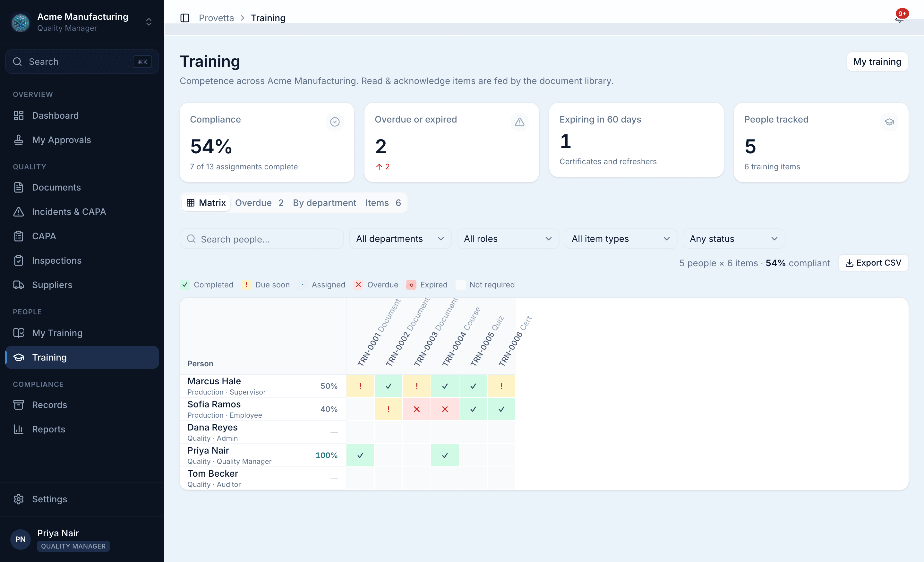This screenshot has width=924, height=562.
Task: Open the Any status dropdown
Action: (733, 239)
